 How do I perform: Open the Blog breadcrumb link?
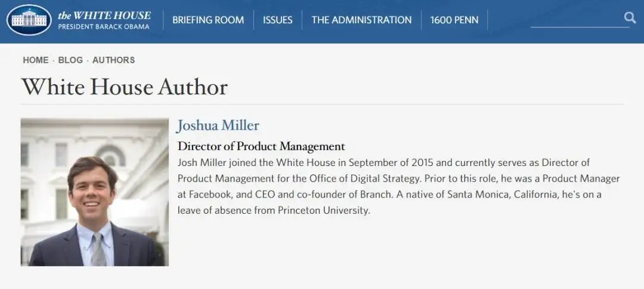pyautogui.click(x=70, y=60)
